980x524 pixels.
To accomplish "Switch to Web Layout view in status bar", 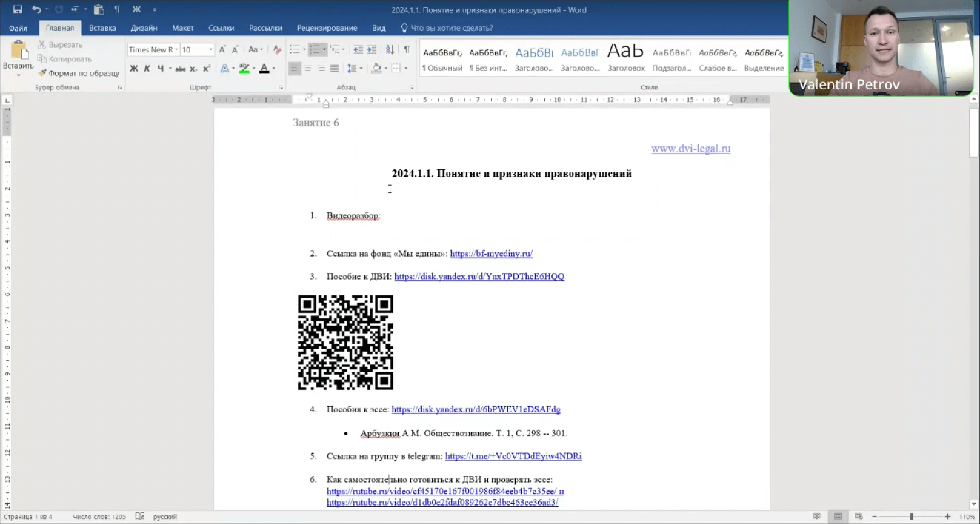I will [x=859, y=516].
